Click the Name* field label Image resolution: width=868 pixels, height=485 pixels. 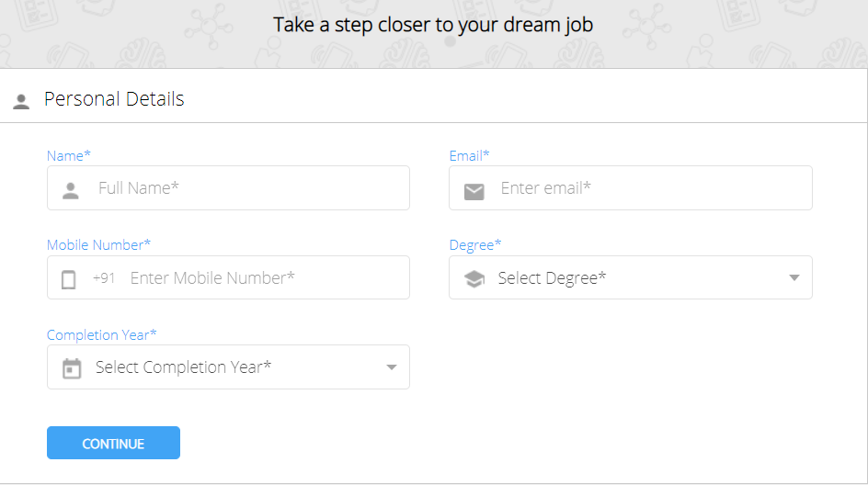pyautogui.click(x=69, y=156)
